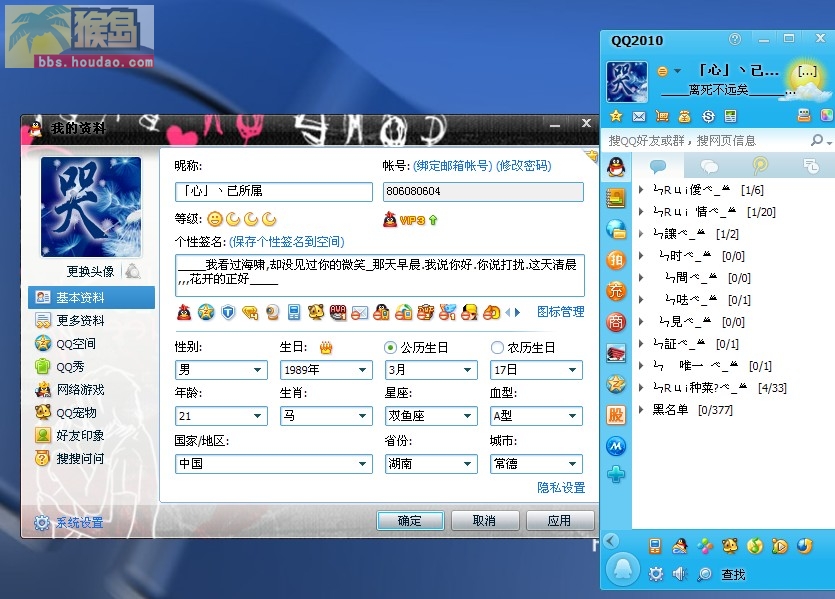The height and width of the screenshot is (599, 835).
Task: Open the birth year dropdown showing 1989年
Action: [326, 370]
